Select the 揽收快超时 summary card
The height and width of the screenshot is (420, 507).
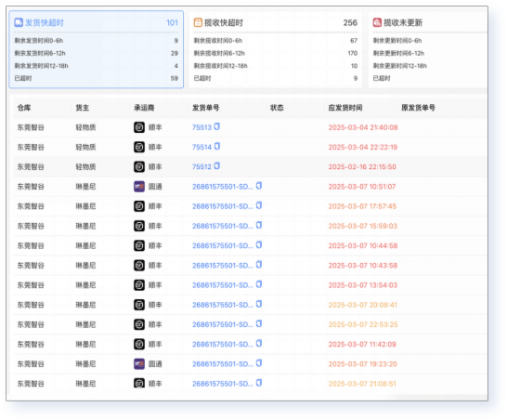[276, 49]
